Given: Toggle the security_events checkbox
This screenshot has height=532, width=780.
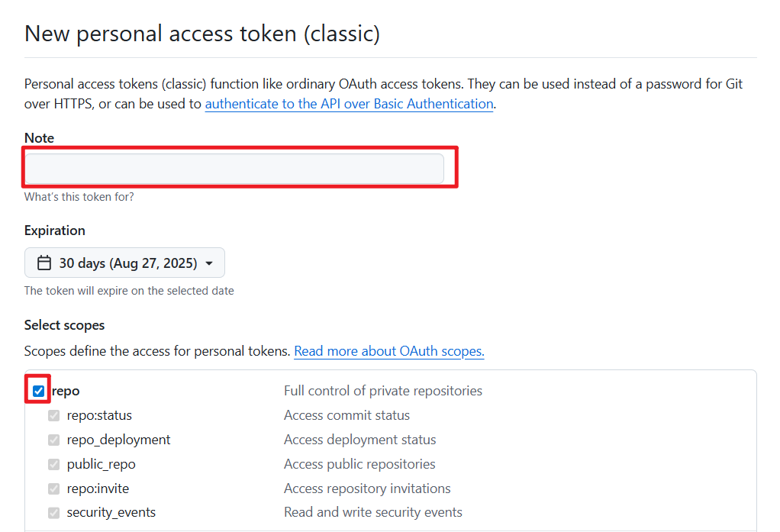Looking at the screenshot, I should tap(53, 513).
